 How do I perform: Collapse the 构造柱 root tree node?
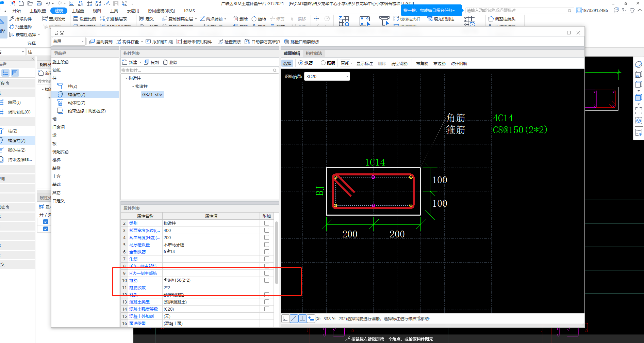click(x=126, y=78)
